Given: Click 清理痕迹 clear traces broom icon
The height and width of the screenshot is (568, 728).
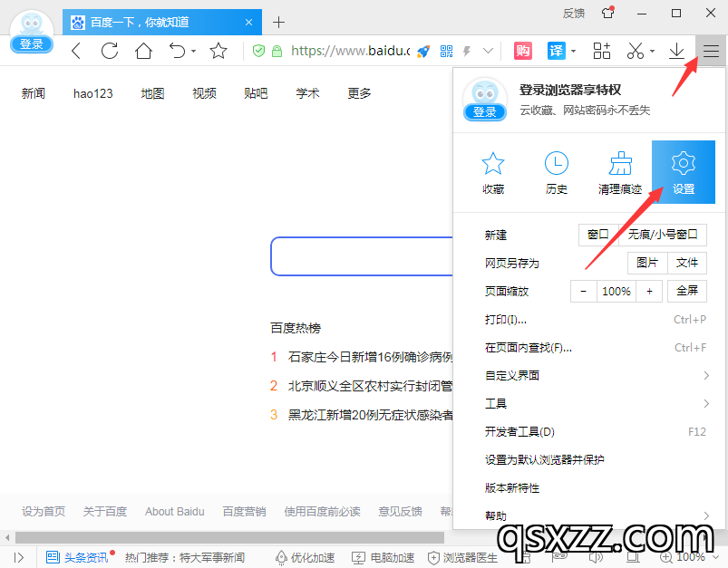Looking at the screenshot, I should 620,173.
